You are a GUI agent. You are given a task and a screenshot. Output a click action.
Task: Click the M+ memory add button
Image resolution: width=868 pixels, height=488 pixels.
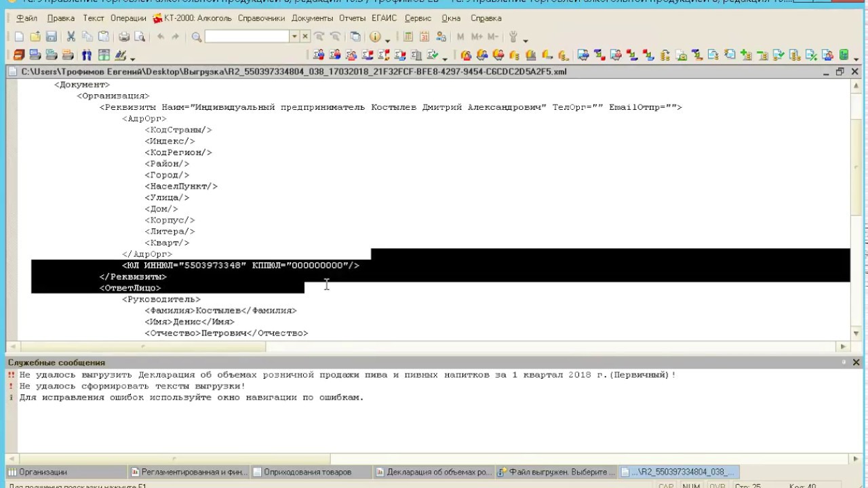point(477,37)
